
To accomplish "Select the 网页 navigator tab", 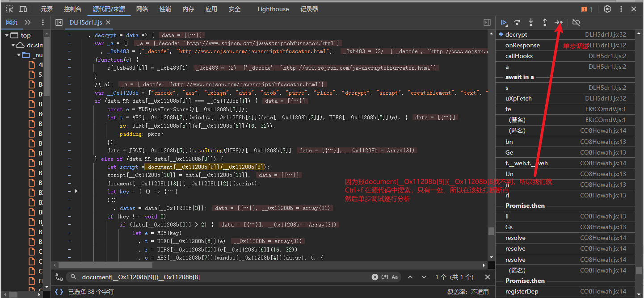I will 12,22.
